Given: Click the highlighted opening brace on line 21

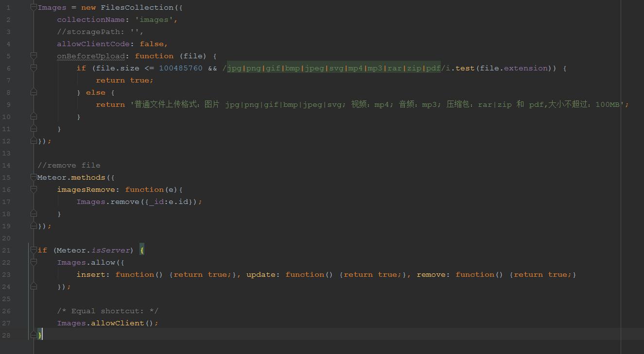Looking at the screenshot, I should click(x=142, y=250).
